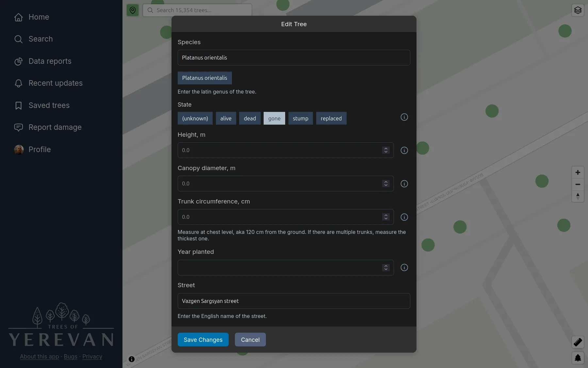Zoom out with the map minus button
The height and width of the screenshot is (368, 588).
point(578,184)
